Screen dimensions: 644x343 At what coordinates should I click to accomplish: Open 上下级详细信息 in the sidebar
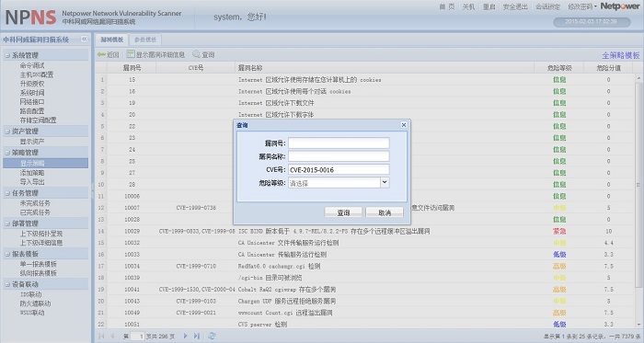tap(41, 243)
